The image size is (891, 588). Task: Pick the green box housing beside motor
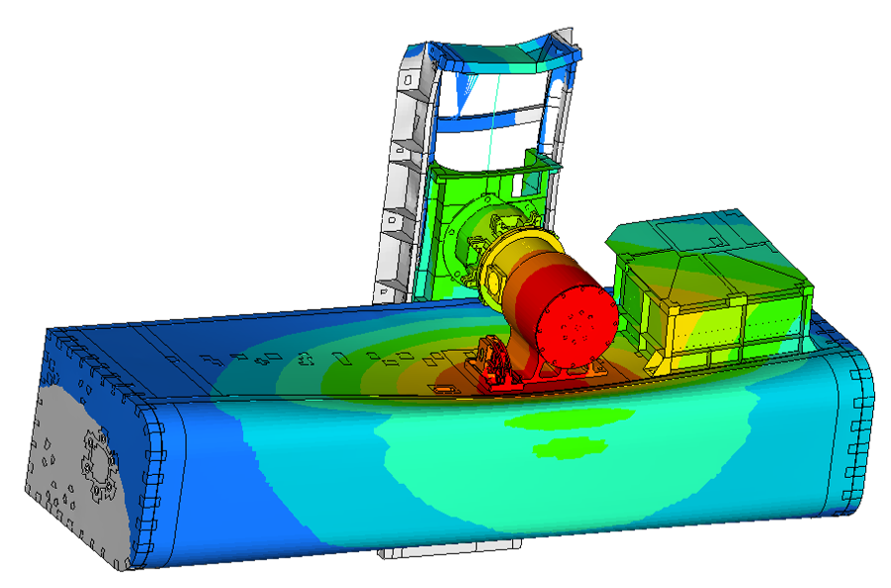(709, 292)
